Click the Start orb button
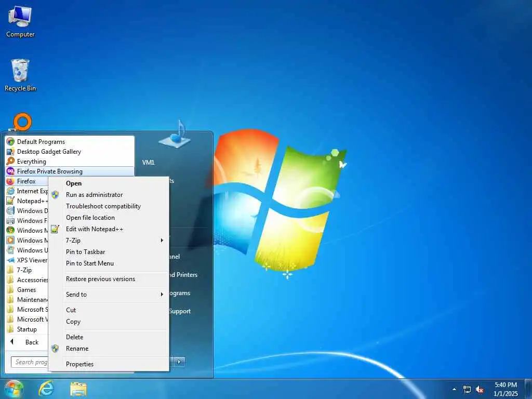Screen dimensions: 532x399 [14, 389]
